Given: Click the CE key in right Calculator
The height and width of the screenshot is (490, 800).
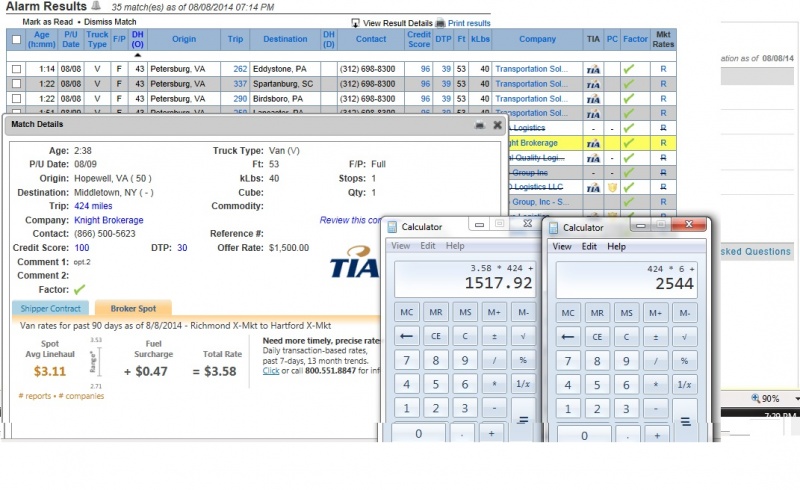Looking at the screenshot, I should (x=597, y=337).
